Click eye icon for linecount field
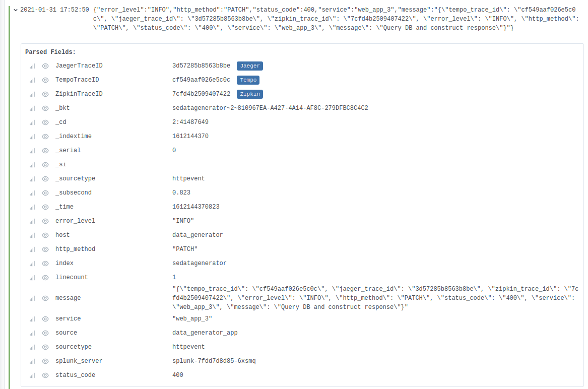This screenshot has height=389, width=588. tap(45, 278)
